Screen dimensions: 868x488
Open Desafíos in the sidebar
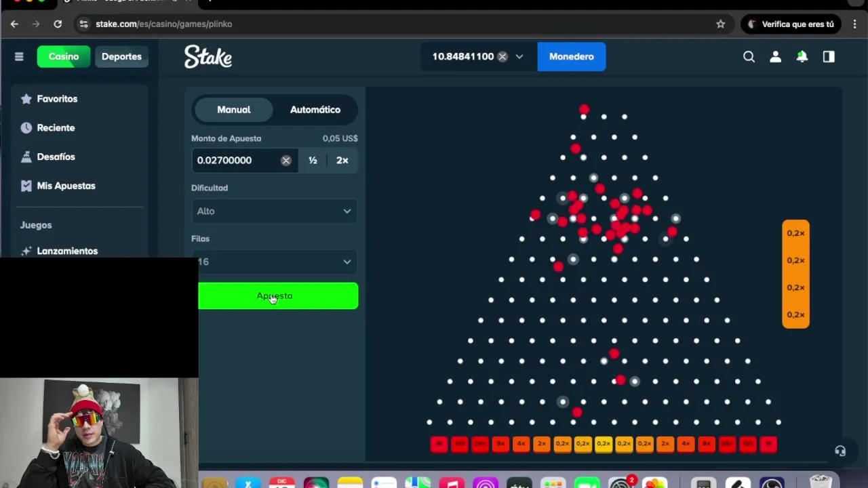click(56, 157)
